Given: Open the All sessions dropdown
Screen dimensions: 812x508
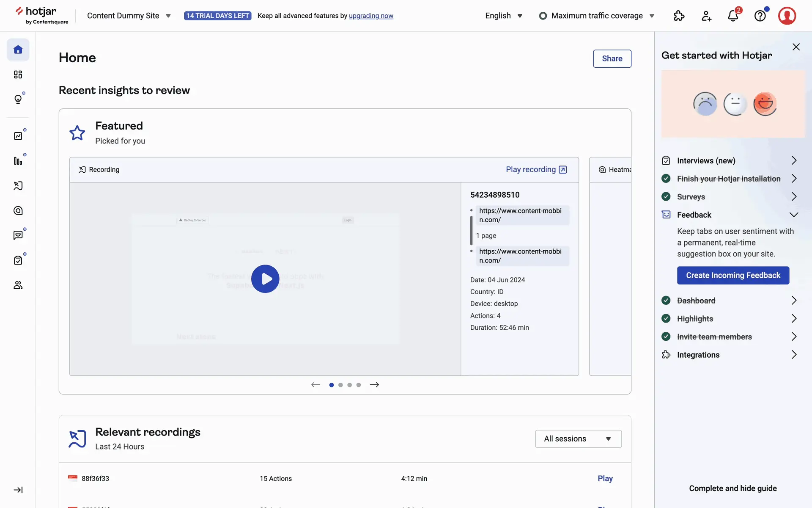Looking at the screenshot, I should pyautogui.click(x=578, y=439).
